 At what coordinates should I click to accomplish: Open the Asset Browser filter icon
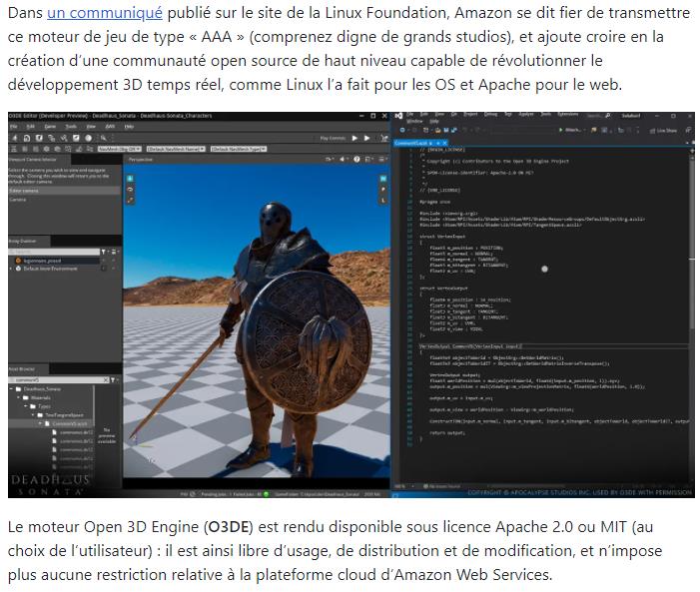coord(113,380)
